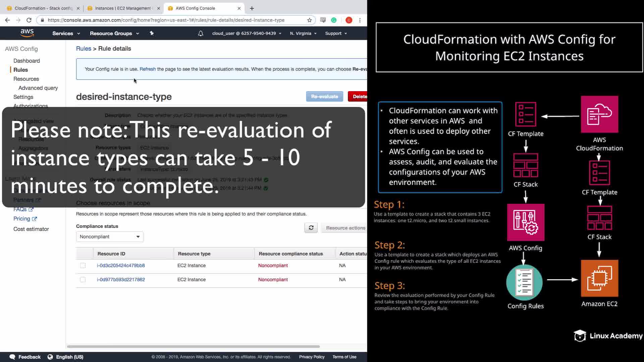Viewport: 644px width, 362px height.
Task: Click the AWS logo home icon
Action: pyautogui.click(x=27, y=33)
